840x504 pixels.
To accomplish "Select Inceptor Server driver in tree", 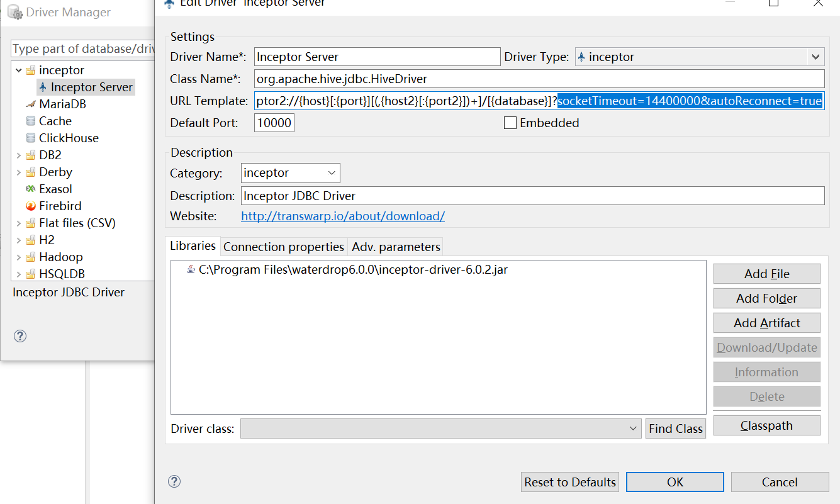I will coord(91,87).
